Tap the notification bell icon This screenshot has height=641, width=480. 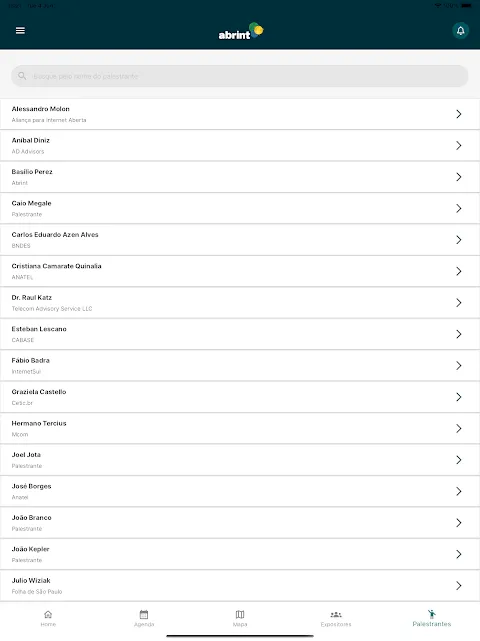(460, 31)
